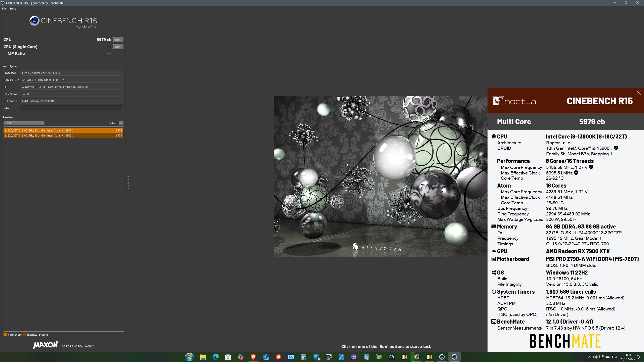The height and width of the screenshot is (362, 644).
Task: Click the GPU icon in BenchMate panel
Action: [494, 251]
